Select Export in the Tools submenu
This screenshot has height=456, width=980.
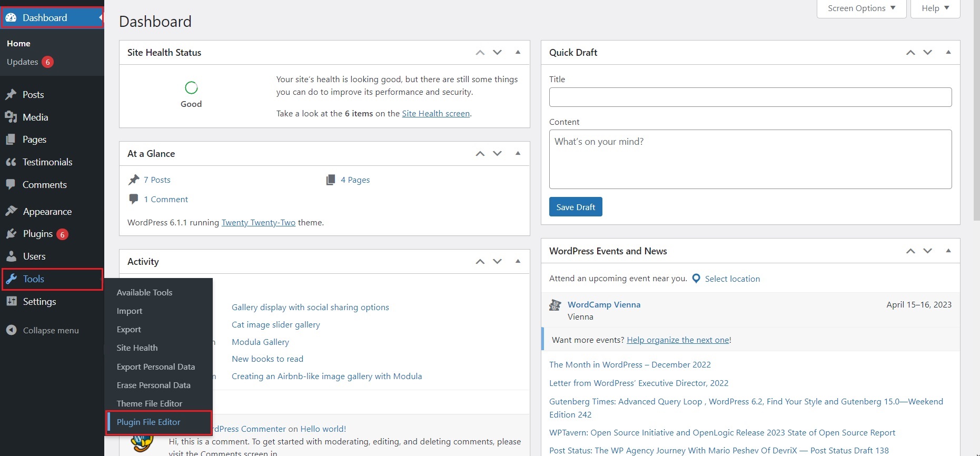[x=129, y=330]
